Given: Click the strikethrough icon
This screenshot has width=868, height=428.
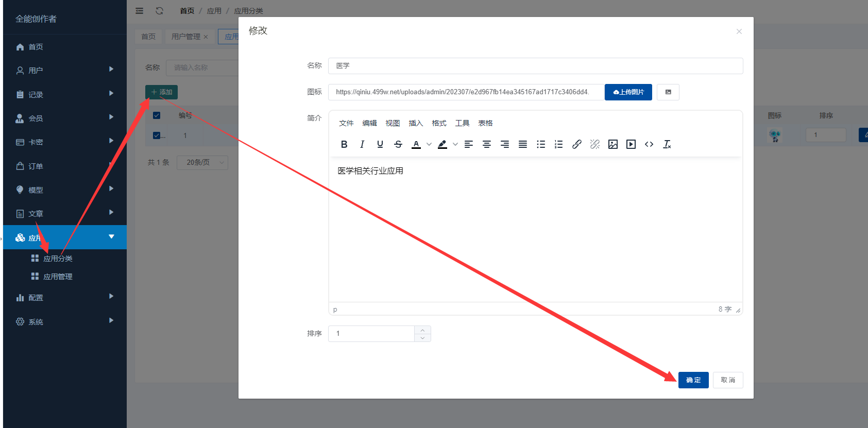Looking at the screenshot, I should click(398, 144).
